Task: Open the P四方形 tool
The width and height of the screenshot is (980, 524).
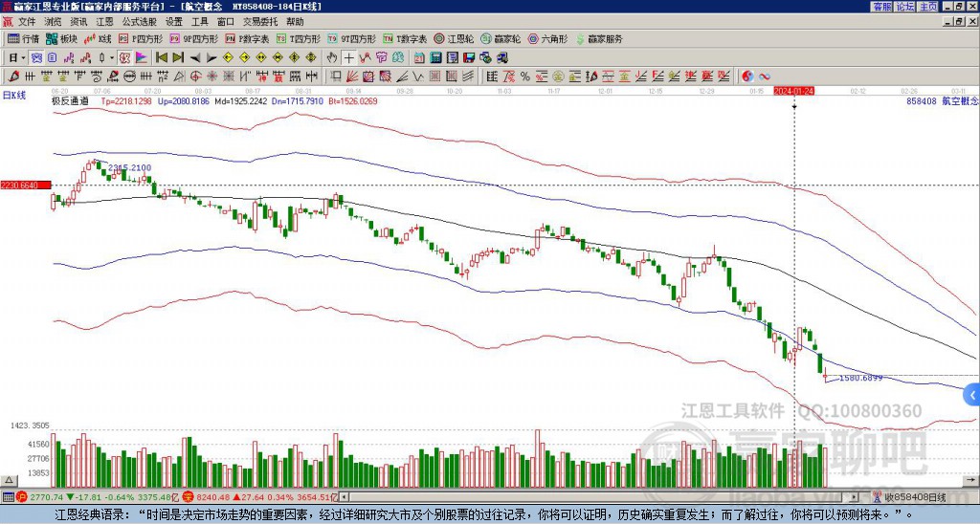Action: [x=141, y=38]
